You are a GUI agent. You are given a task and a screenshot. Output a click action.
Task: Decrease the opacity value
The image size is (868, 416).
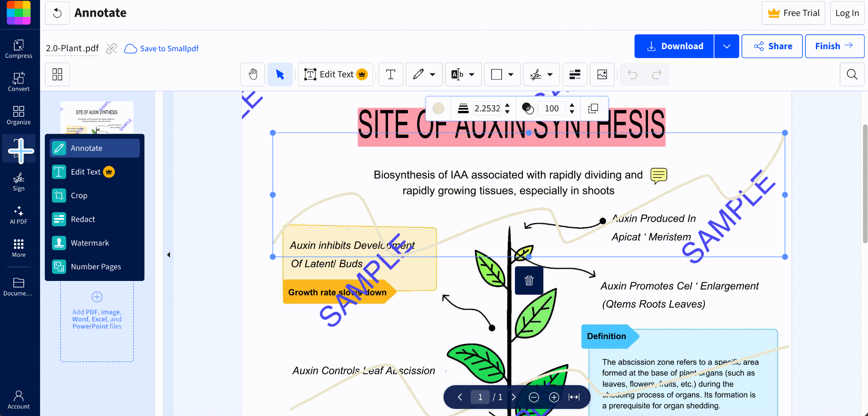572,112
